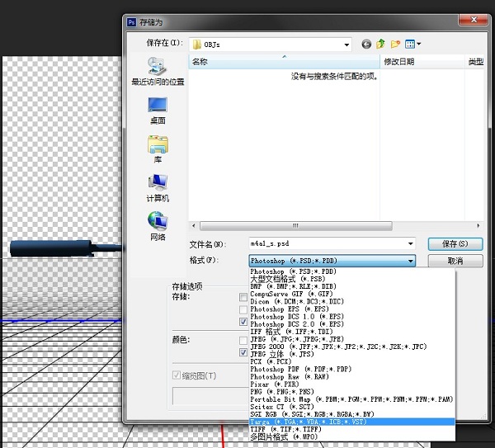The width and height of the screenshot is (495, 448).
Task: Select Photoshop DCS 1.0 (*.EPS) format
Action: pos(352,317)
